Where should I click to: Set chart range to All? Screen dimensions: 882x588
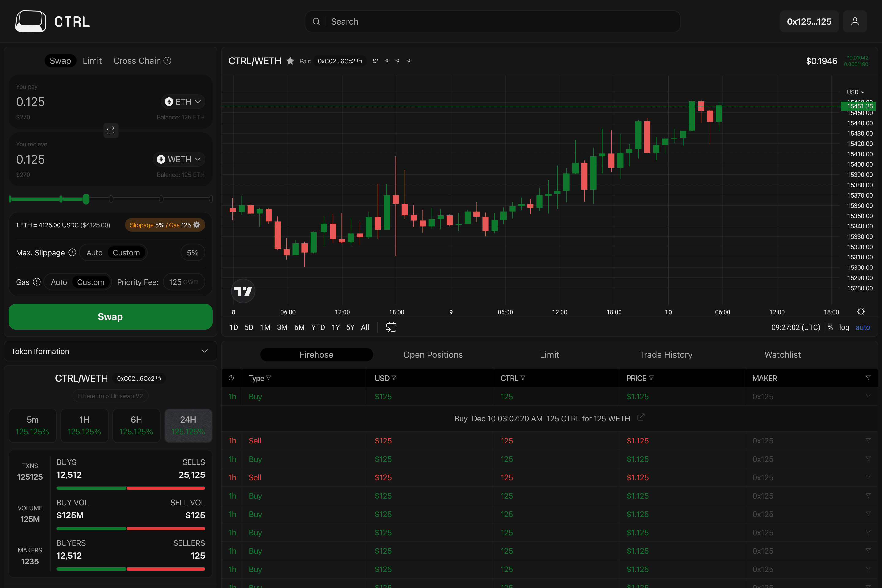365,327
